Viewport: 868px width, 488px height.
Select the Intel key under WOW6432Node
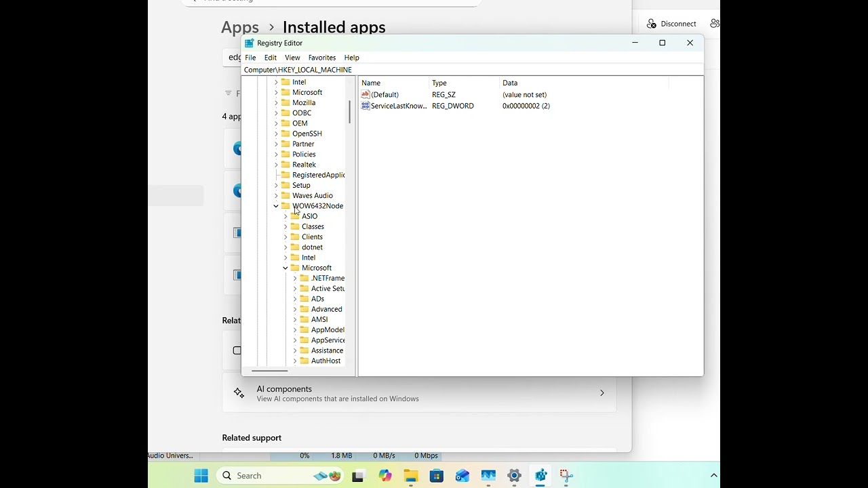[309, 258]
